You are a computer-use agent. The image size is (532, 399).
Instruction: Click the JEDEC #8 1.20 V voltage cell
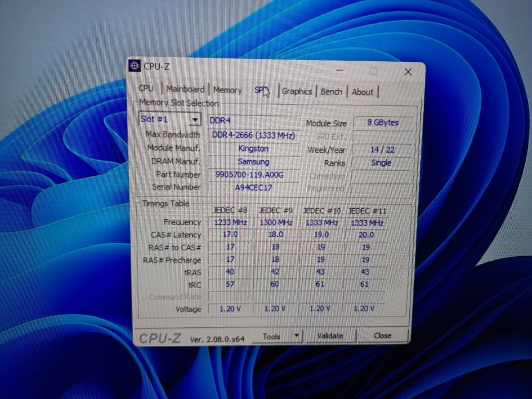click(230, 309)
